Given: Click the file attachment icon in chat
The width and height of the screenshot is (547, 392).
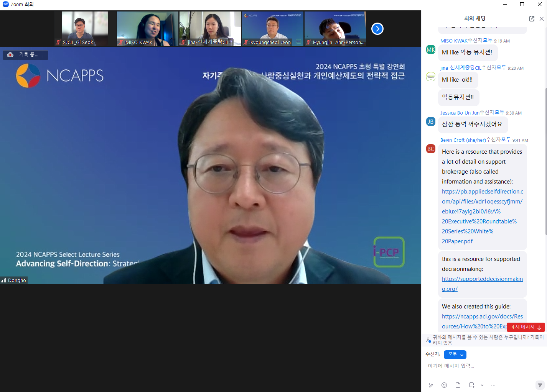Looking at the screenshot, I should tap(458, 385).
